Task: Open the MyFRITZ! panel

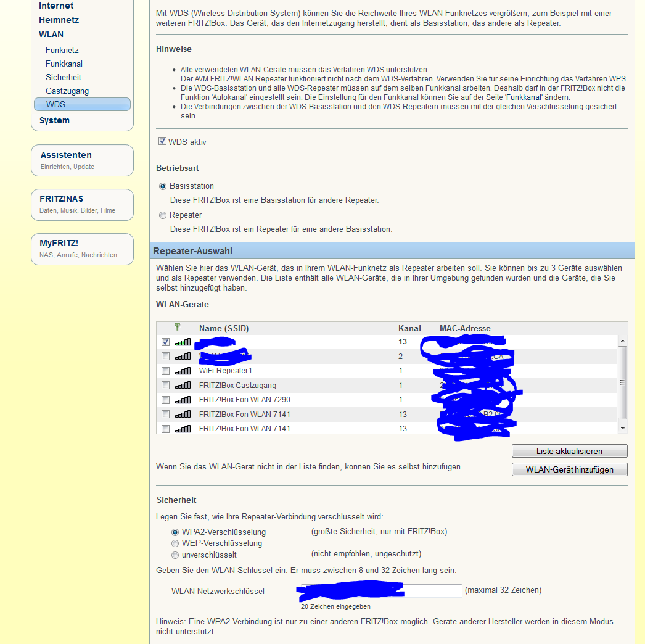Action: (x=82, y=249)
